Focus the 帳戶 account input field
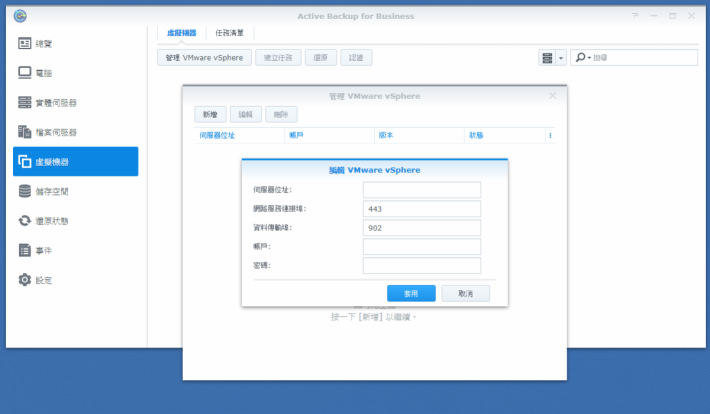This screenshot has width=710, height=414. point(422,247)
